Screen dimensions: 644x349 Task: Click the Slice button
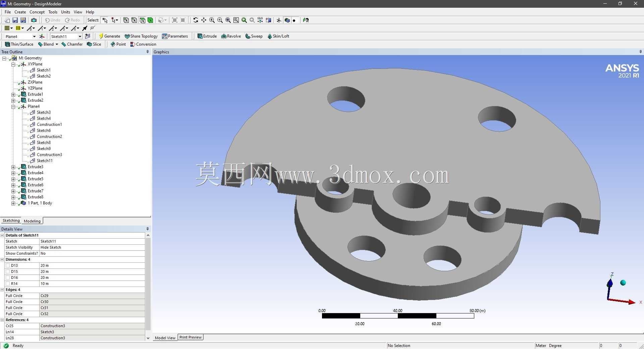(94, 44)
